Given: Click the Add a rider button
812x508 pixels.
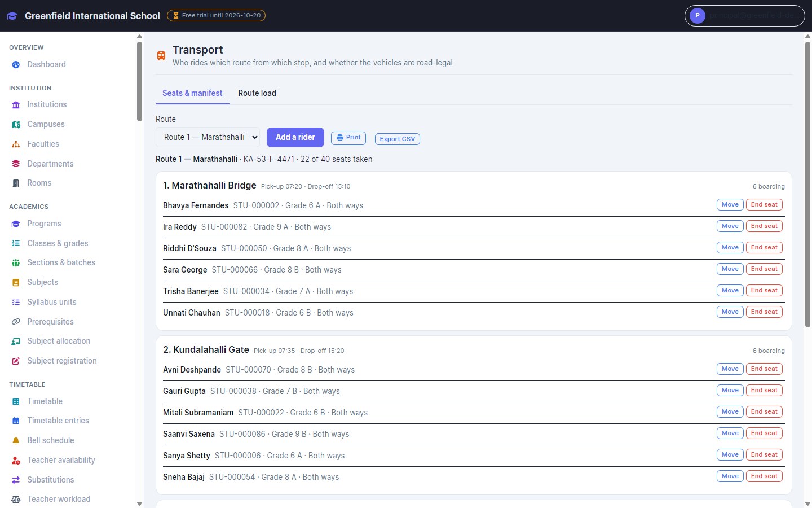Looking at the screenshot, I should 295,137.
